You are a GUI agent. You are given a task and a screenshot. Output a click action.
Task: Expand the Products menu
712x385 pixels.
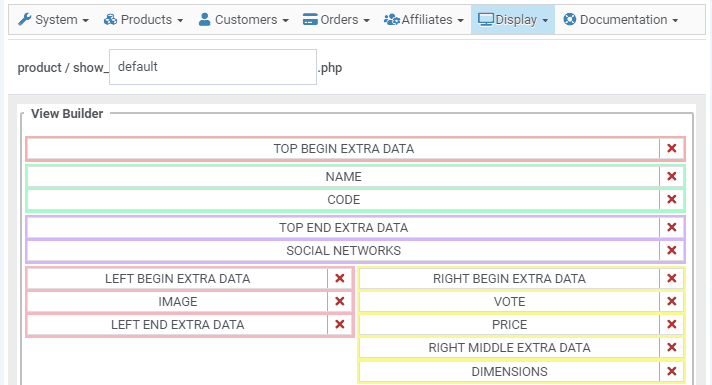click(143, 20)
